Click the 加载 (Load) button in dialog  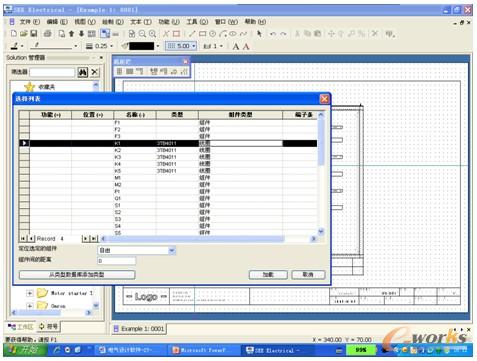pyautogui.click(x=268, y=275)
